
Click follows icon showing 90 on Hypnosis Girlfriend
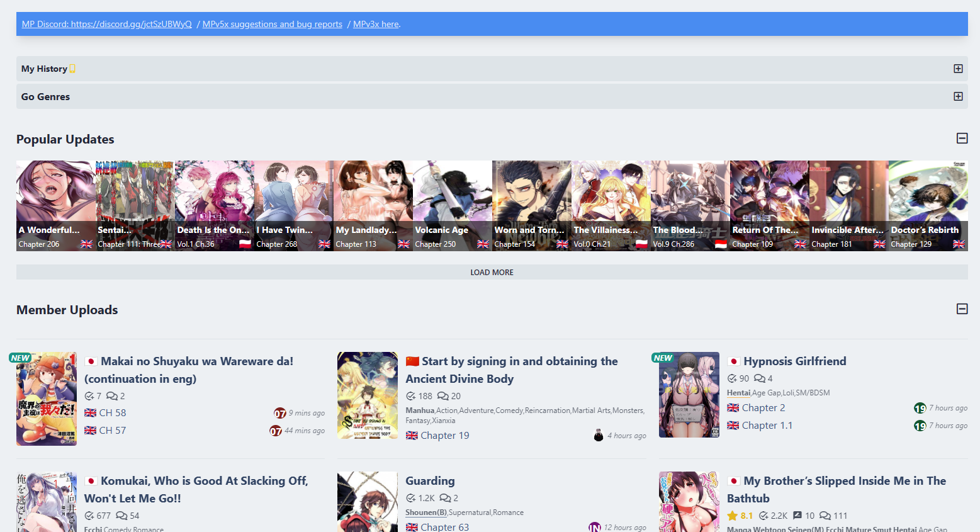coord(732,378)
